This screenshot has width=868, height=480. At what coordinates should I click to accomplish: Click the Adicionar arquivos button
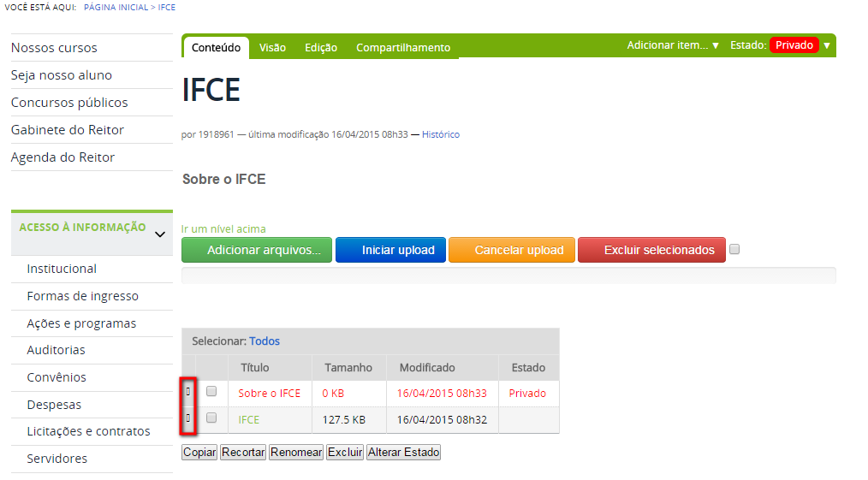pos(257,250)
